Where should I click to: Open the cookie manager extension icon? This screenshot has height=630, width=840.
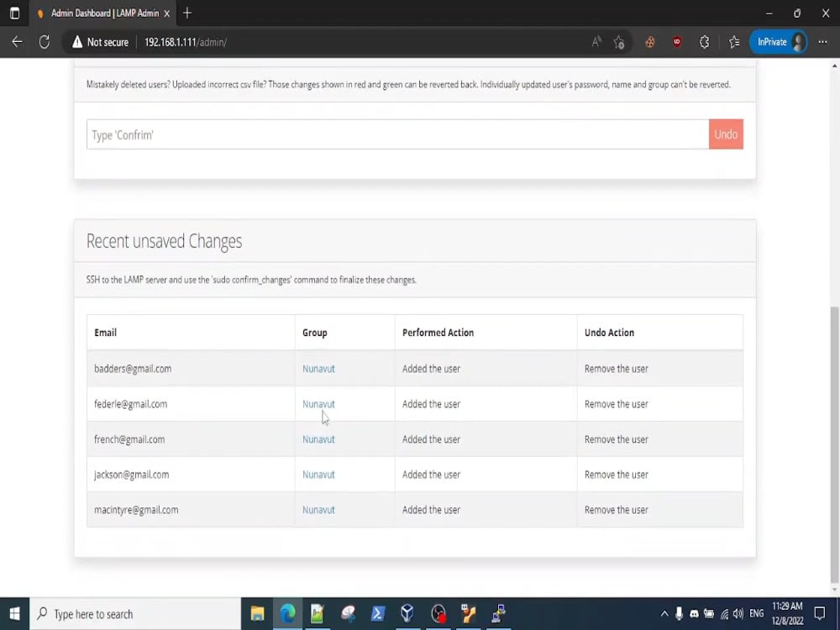pos(649,41)
